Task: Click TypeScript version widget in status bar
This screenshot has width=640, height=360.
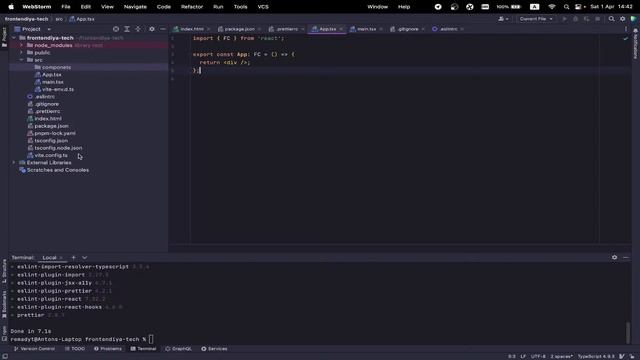Action: pyautogui.click(x=596, y=356)
